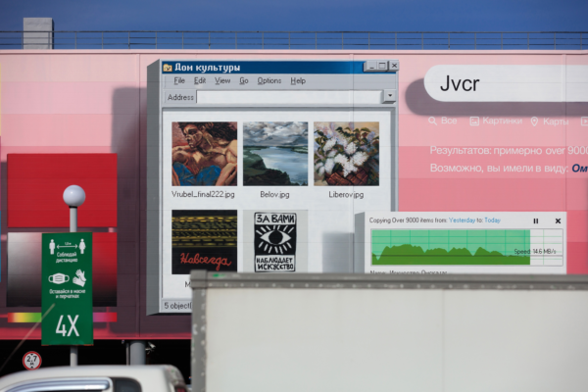Close the copying progress dialog

coord(558,220)
